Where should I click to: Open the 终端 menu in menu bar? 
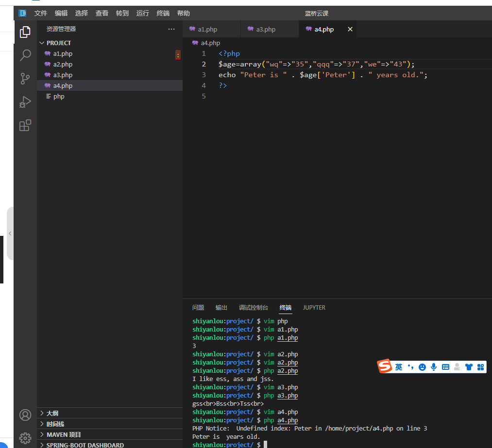pyautogui.click(x=163, y=13)
